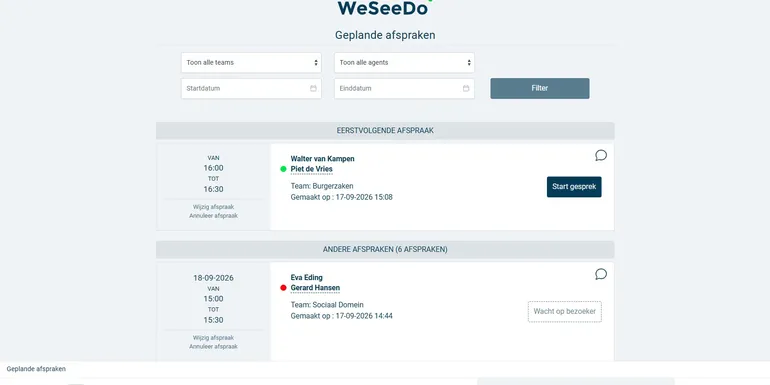Viewport: 770px width, 385px height.
Task: Click the WeSeeDo logo
Action: [x=385, y=7]
